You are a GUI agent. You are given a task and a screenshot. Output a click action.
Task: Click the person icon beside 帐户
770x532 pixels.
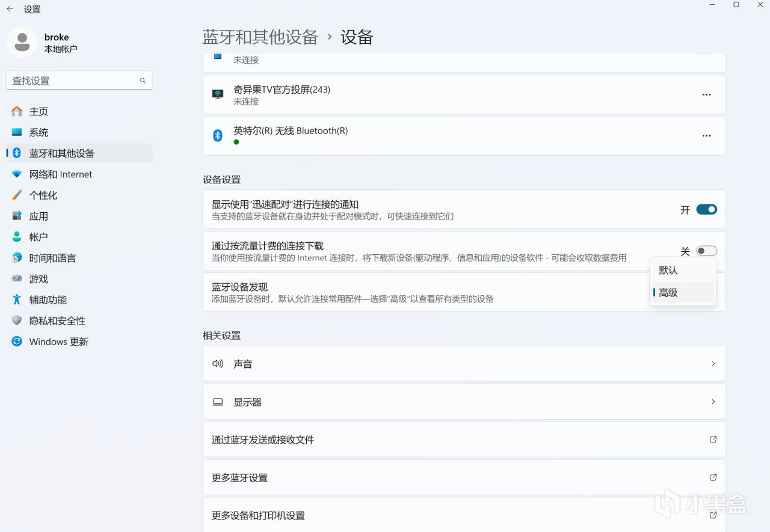coord(17,237)
